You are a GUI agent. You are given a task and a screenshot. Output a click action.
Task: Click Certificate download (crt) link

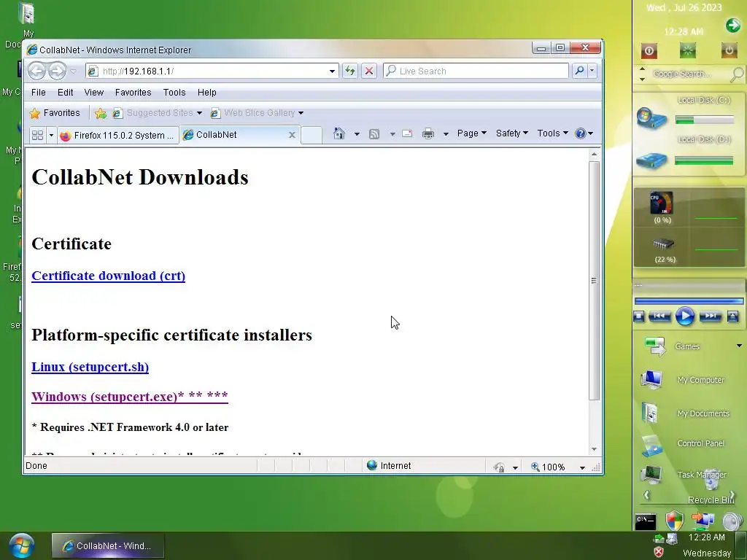pos(108,276)
